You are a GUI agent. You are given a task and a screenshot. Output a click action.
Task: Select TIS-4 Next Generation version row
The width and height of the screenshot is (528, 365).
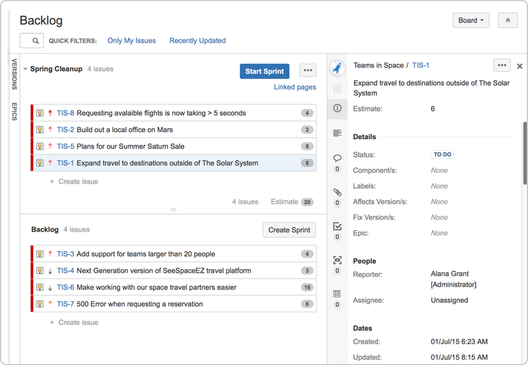[x=174, y=270]
